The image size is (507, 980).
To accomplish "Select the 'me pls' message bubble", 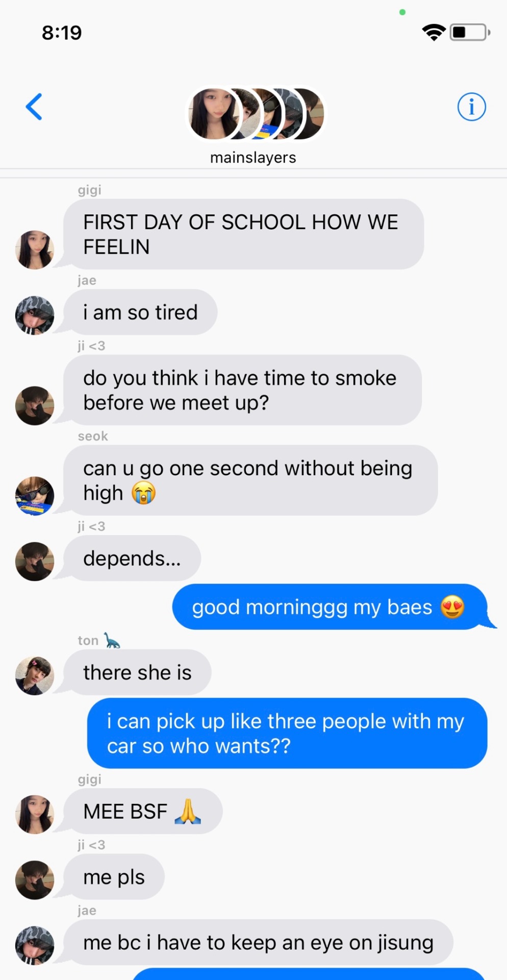I will click(114, 877).
